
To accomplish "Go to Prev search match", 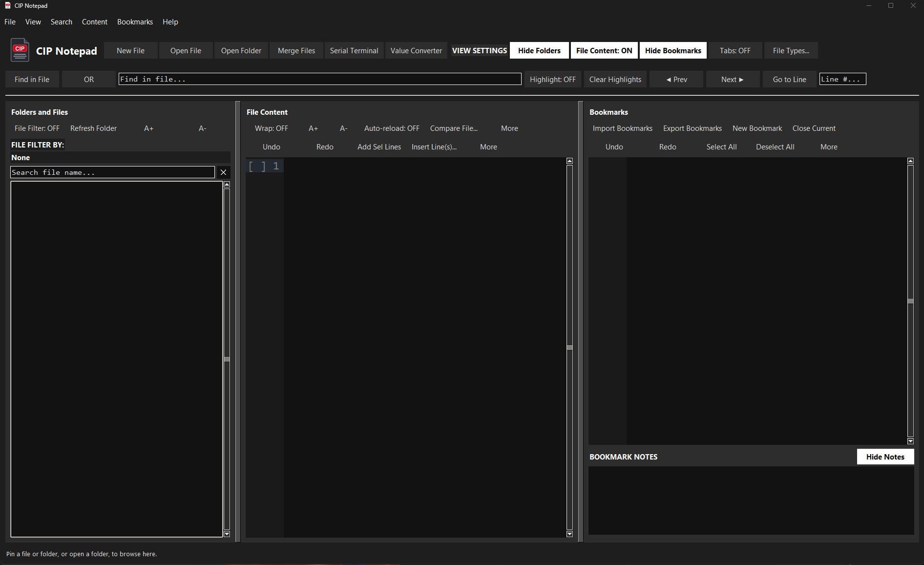I will coord(676,80).
